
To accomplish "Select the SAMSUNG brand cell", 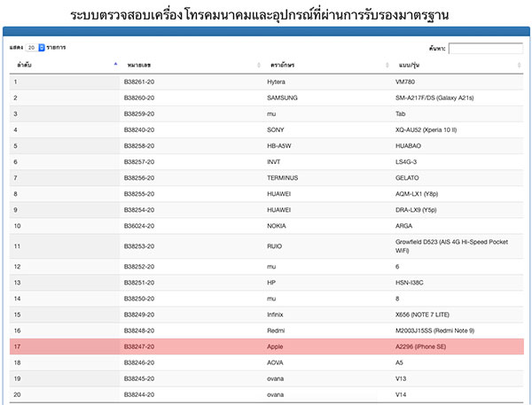I will pos(283,97).
